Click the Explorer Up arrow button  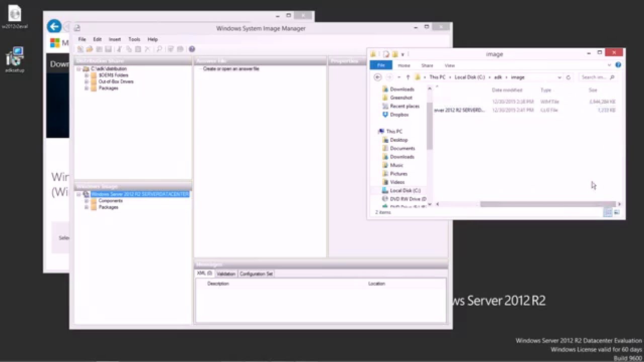(x=408, y=77)
